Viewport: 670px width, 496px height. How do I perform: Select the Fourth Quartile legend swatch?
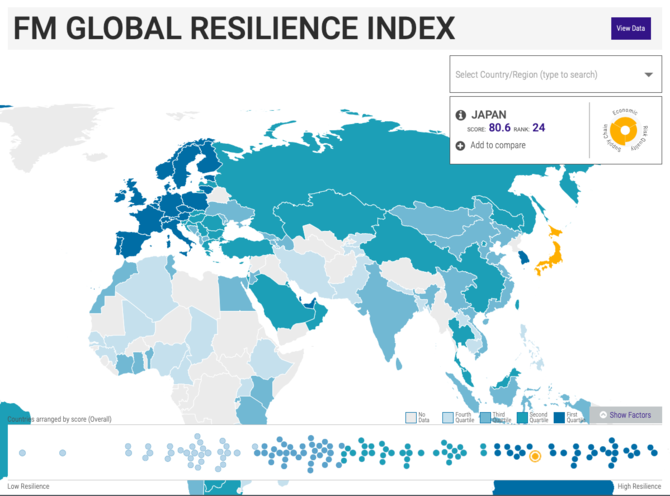pyautogui.click(x=447, y=417)
